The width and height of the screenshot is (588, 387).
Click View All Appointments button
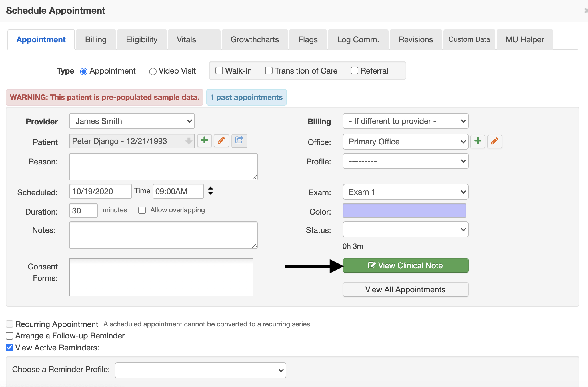pyautogui.click(x=405, y=289)
